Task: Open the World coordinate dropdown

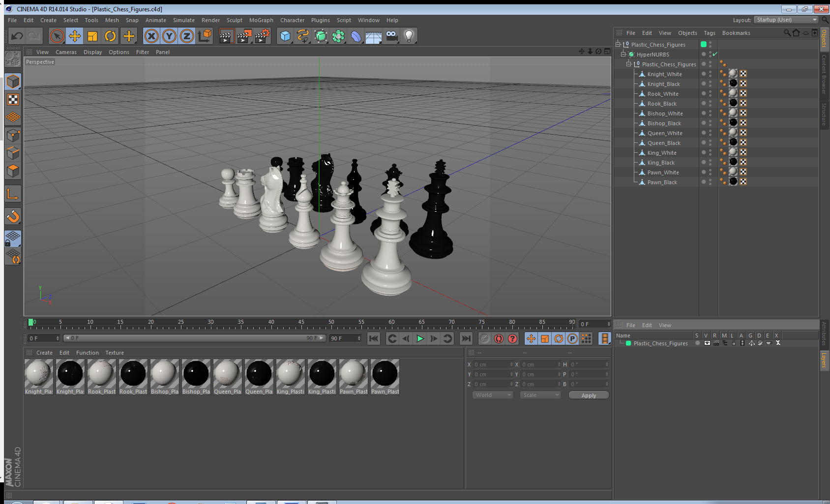Action: [x=493, y=395]
